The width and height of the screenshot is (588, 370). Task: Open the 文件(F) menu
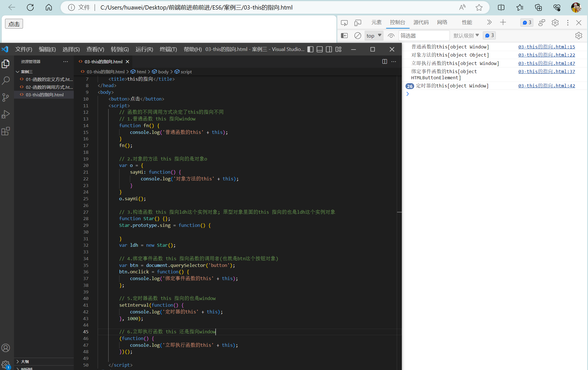click(x=24, y=49)
